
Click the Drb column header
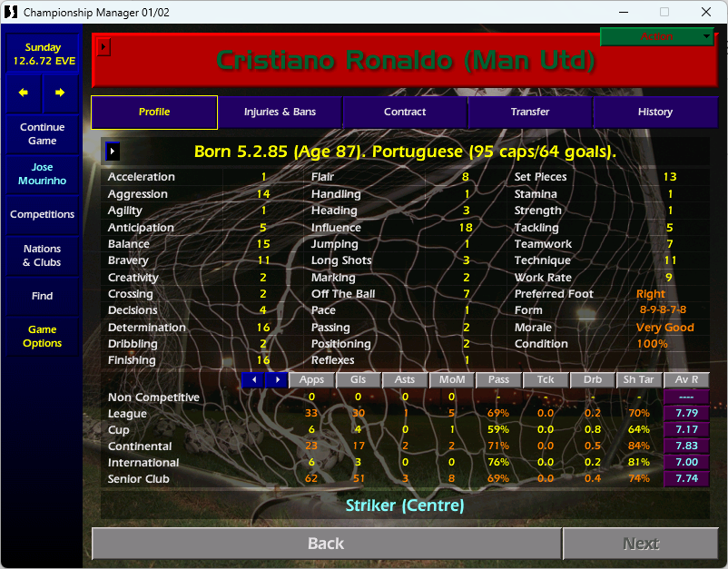tap(593, 379)
